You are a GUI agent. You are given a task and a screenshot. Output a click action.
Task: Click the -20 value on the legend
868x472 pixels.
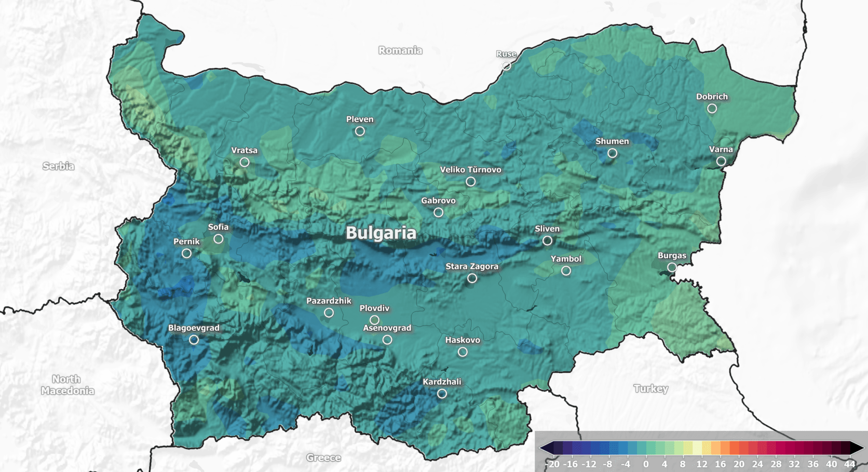552,464
